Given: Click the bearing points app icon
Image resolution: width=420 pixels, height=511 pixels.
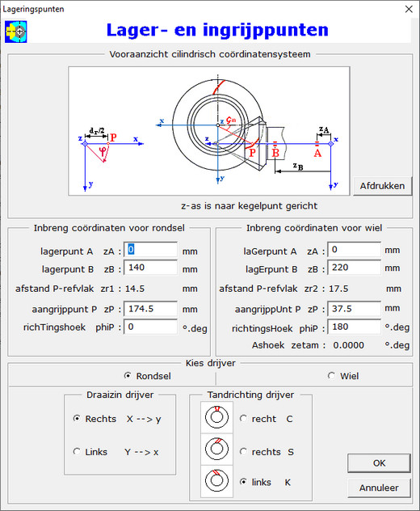Looking at the screenshot, I should [x=16, y=32].
